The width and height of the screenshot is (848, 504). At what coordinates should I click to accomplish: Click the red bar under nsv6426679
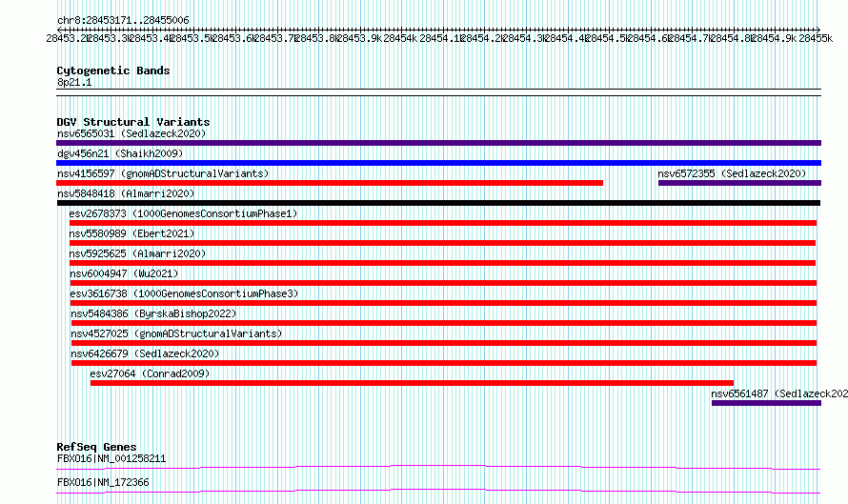tap(444, 363)
